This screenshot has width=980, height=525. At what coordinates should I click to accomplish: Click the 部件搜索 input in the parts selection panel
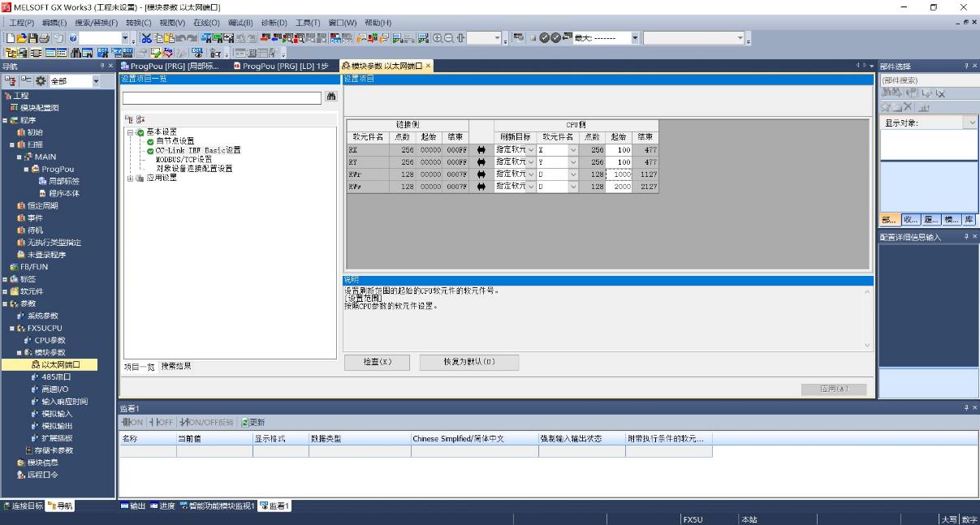(x=929, y=80)
